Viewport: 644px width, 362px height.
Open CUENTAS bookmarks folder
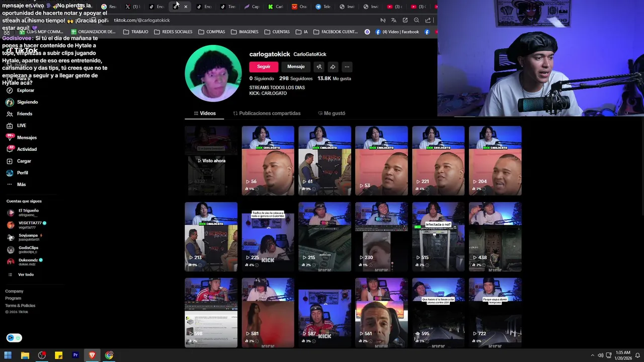pyautogui.click(x=277, y=32)
